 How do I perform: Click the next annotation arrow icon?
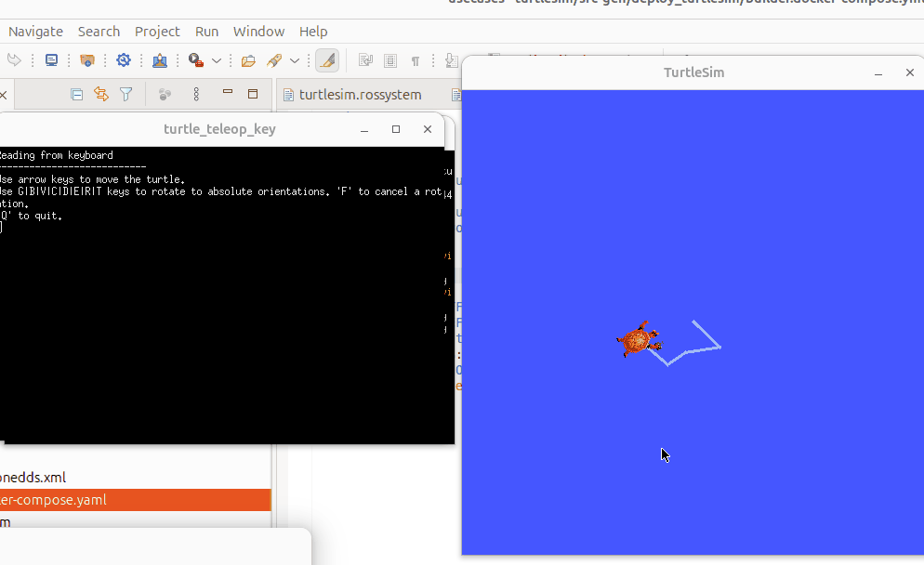point(451,60)
